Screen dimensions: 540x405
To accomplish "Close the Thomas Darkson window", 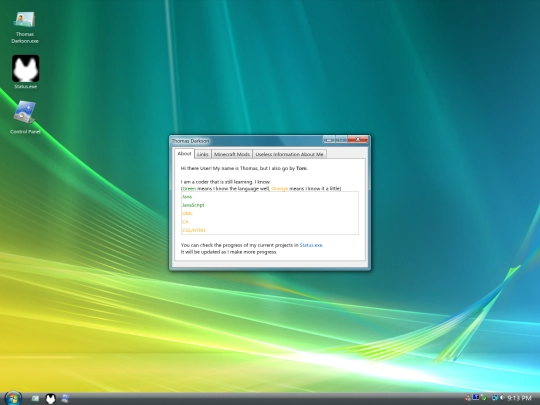I will coord(358,139).
